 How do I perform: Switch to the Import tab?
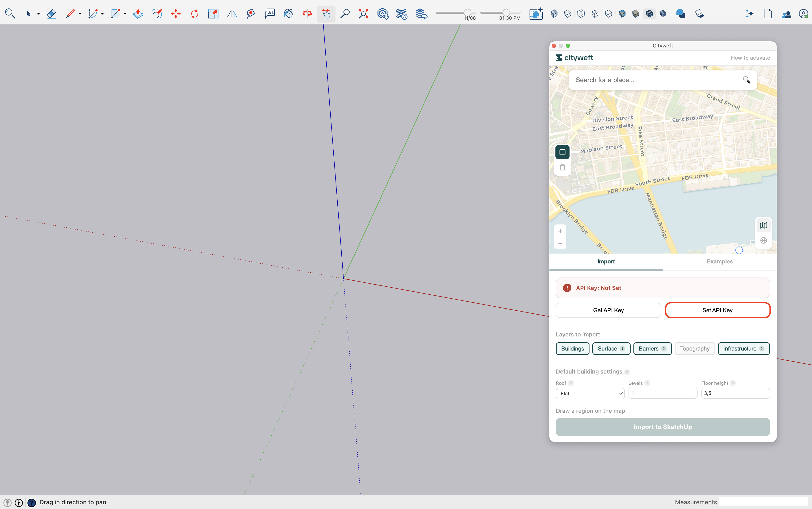[605, 262]
